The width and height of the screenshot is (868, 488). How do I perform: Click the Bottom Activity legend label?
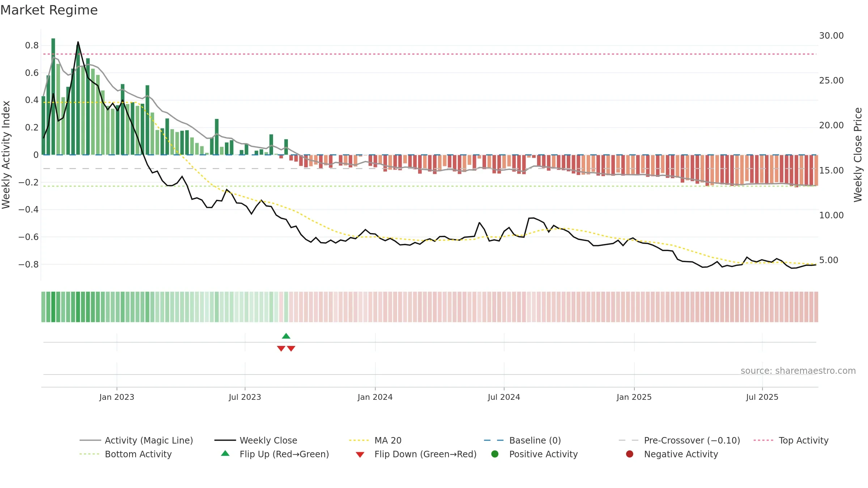138,454
